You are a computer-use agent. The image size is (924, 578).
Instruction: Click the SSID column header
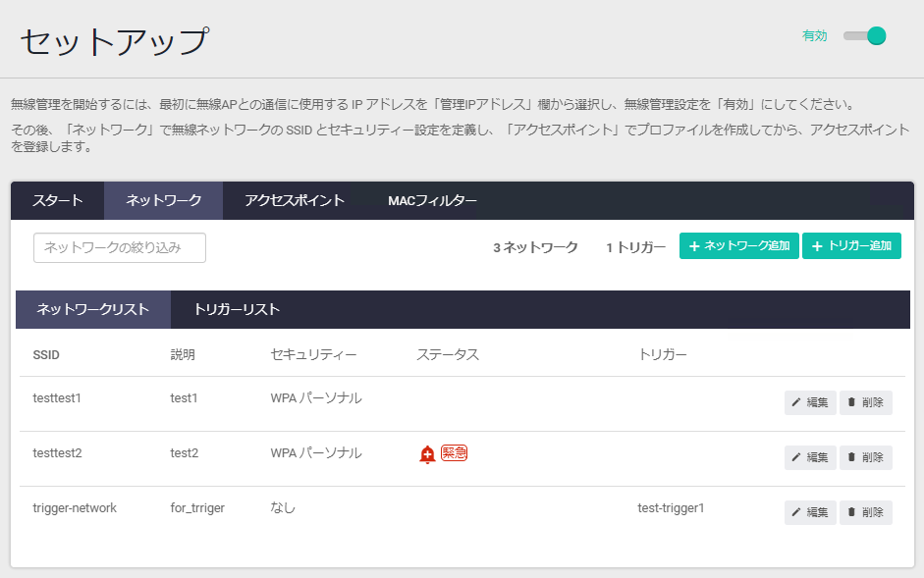(46, 354)
